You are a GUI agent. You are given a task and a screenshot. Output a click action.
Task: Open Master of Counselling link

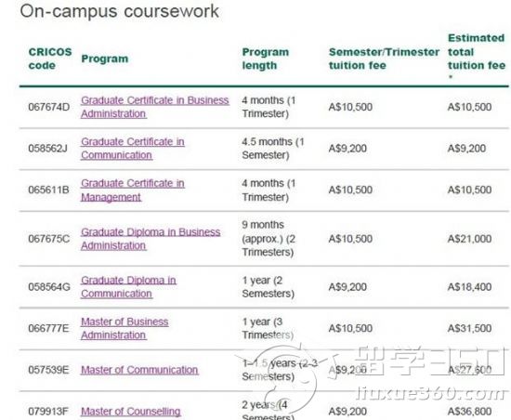(131, 412)
